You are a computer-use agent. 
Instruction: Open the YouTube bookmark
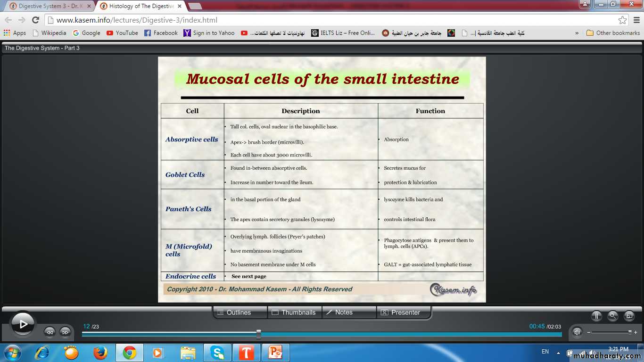point(122,33)
